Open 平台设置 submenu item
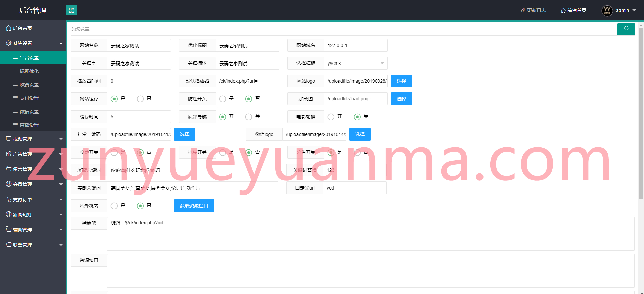The height and width of the screenshot is (294, 644). [33, 58]
